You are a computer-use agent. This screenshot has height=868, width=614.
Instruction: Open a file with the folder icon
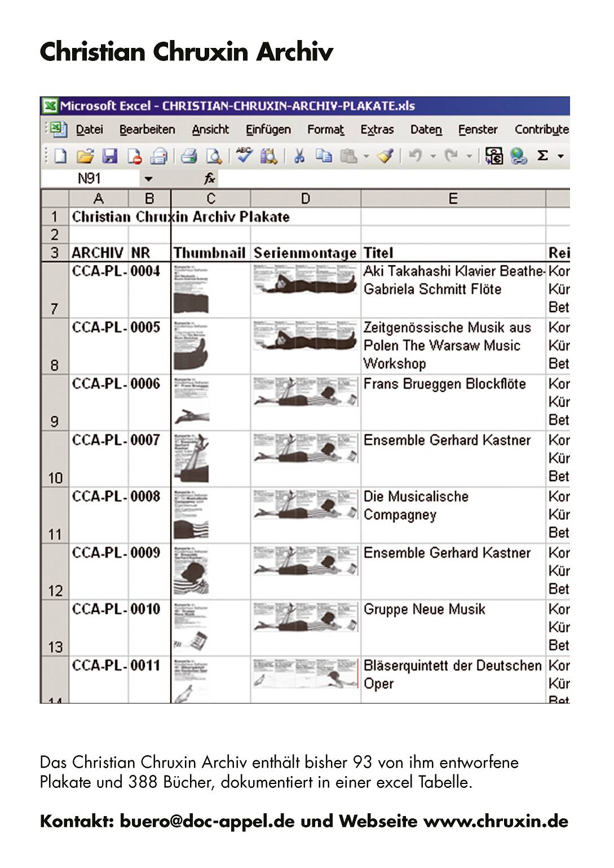(85, 156)
